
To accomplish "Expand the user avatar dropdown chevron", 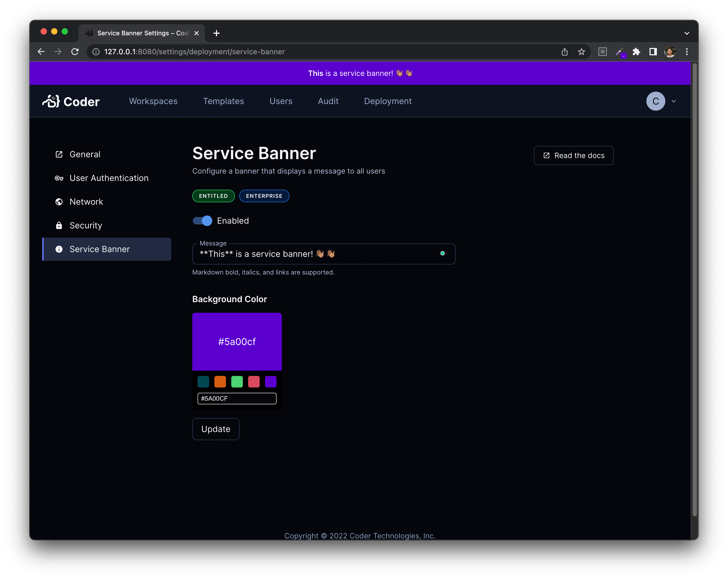I will (x=674, y=101).
